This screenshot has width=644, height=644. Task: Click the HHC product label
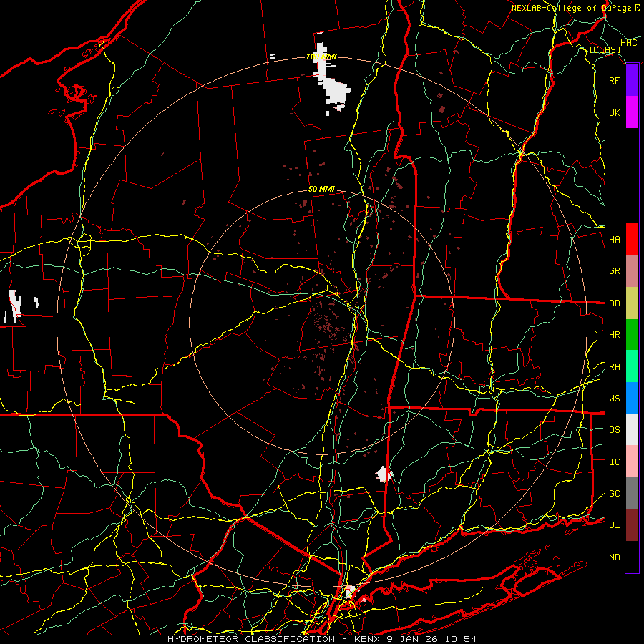tap(628, 43)
